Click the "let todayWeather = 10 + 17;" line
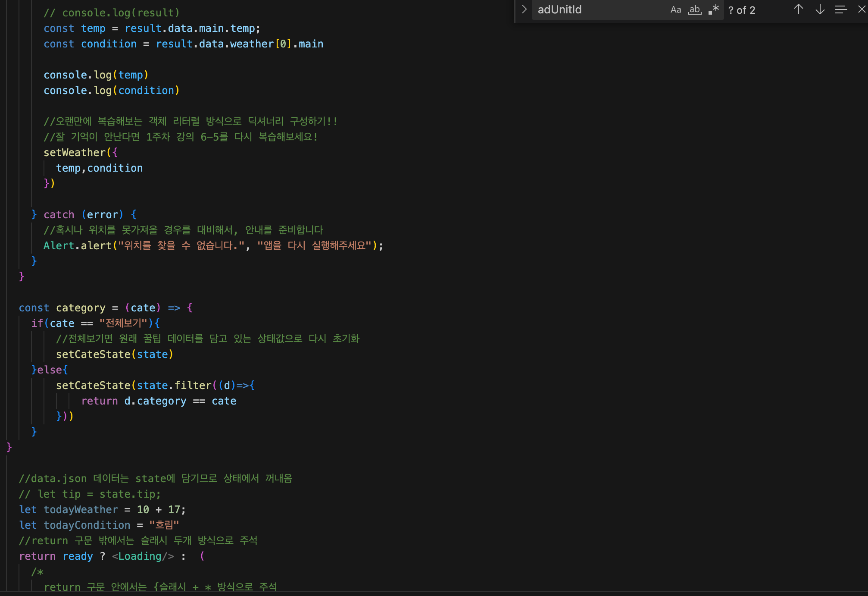The width and height of the screenshot is (868, 596). coord(103,510)
